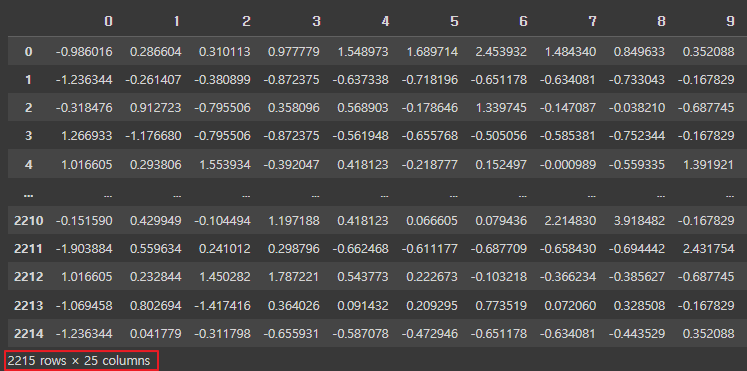Click row index label 2214
Viewport: 747px width, 371px height.
click(x=29, y=333)
